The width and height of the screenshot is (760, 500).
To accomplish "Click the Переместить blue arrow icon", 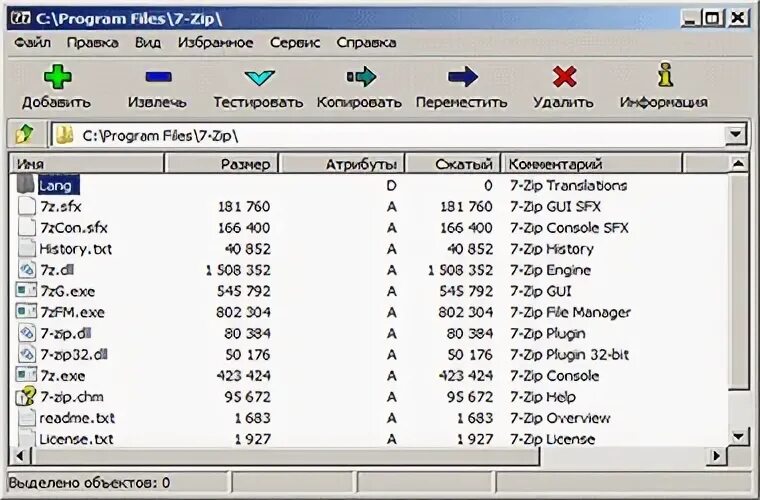I will (x=462, y=77).
